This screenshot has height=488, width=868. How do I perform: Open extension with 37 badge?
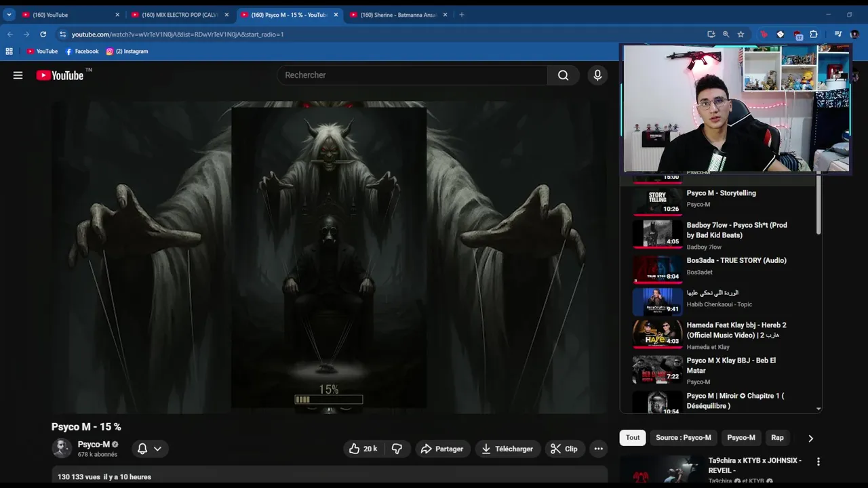(x=797, y=35)
